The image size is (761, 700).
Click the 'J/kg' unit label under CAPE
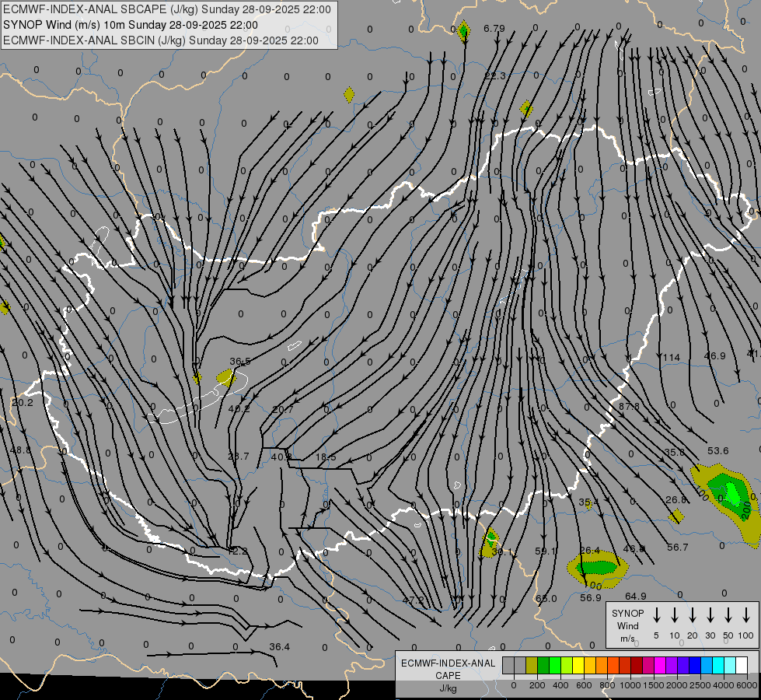(x=448, y=688)
